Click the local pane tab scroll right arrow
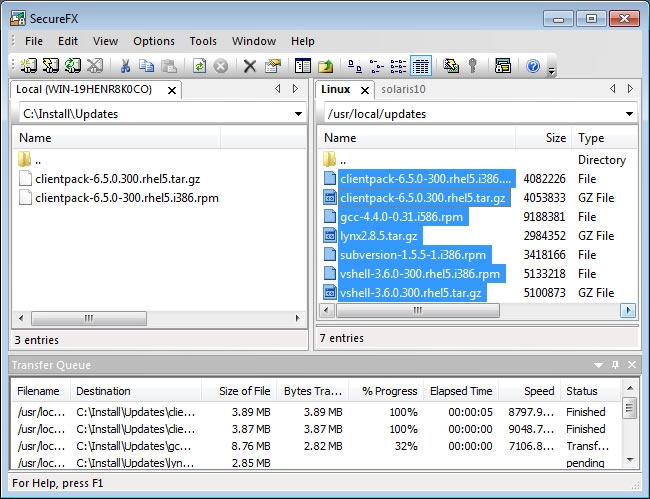The width and height of the screenshot is (650, 499). (x=295, y=89)
